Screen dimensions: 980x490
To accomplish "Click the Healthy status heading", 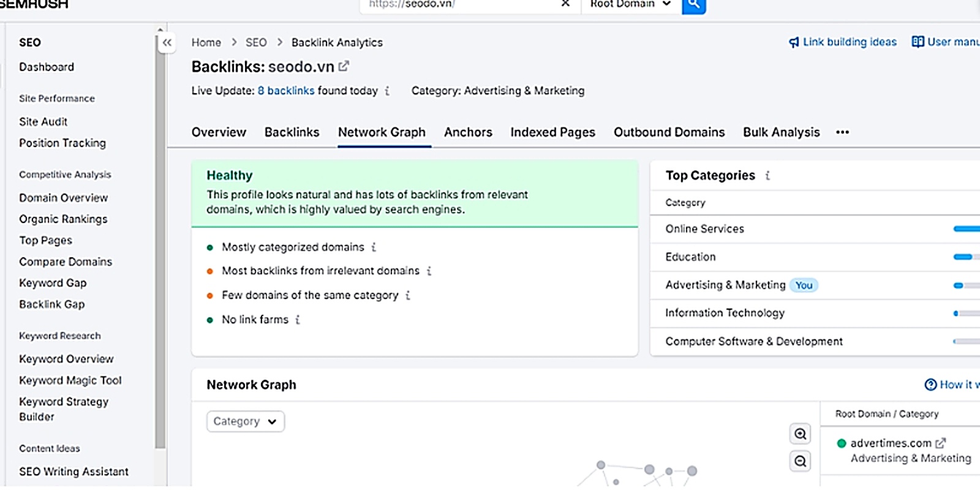I will click(x=230, y=176).
